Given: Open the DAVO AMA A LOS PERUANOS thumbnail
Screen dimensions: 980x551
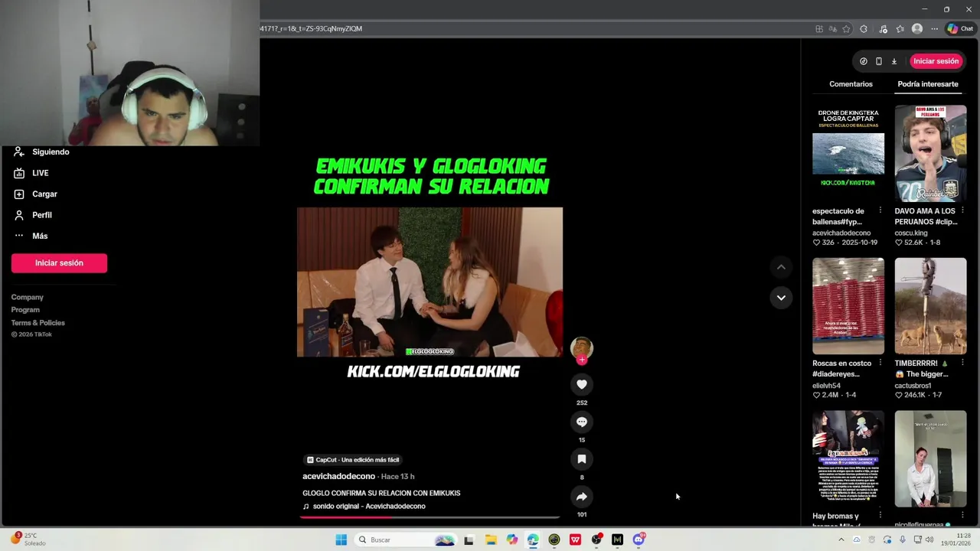Looking at the screenshot, I should pos(931,153).
